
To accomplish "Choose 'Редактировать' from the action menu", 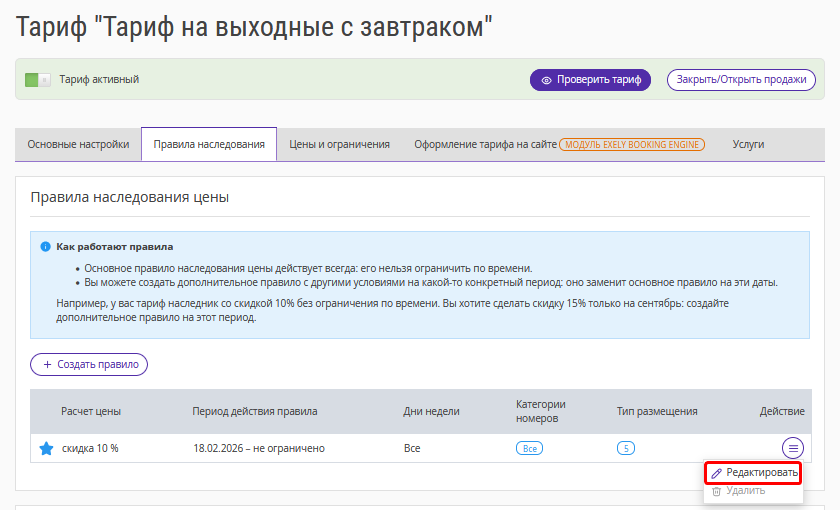I will (761, 472).
